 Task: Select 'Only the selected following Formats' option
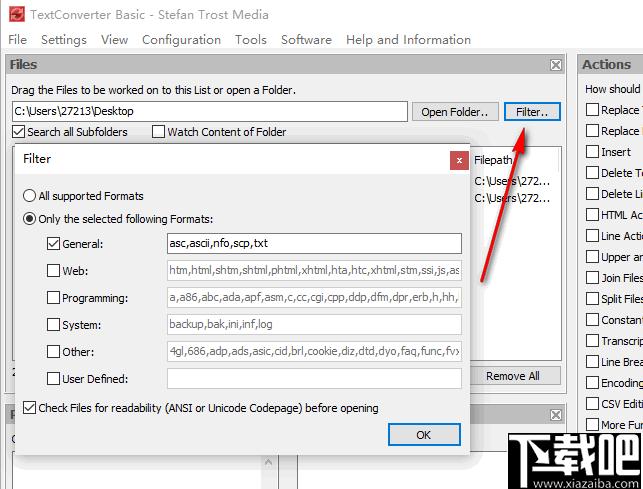(30, 219)
